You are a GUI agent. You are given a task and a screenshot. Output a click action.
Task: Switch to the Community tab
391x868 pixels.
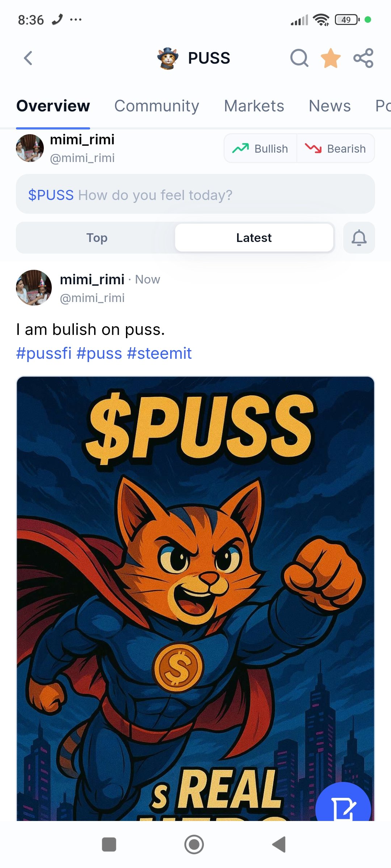(x=157, y=106)
